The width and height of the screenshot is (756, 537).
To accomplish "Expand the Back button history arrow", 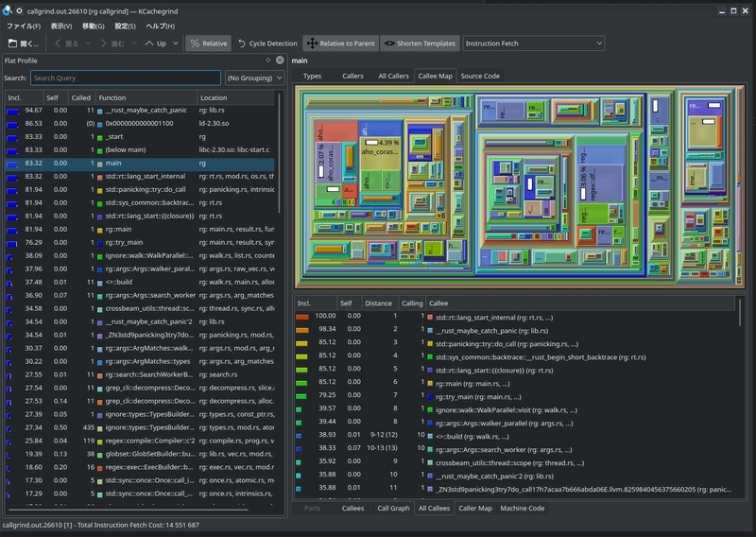I will pyautogui.click(x=88, y=43).
